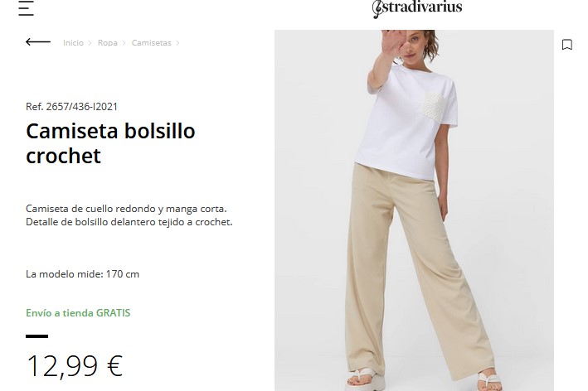
Task: Open the Inicio breadcrumb
Action: click(x=73, y=43)
